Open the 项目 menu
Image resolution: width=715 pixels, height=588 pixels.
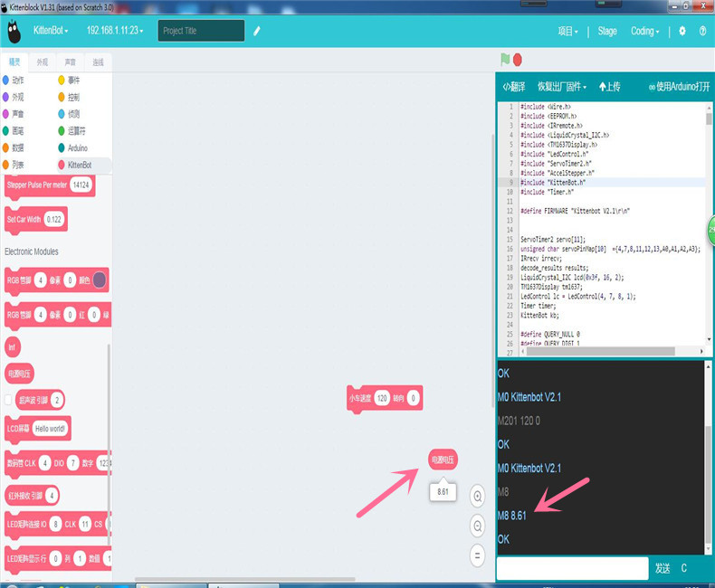[567, 31]
